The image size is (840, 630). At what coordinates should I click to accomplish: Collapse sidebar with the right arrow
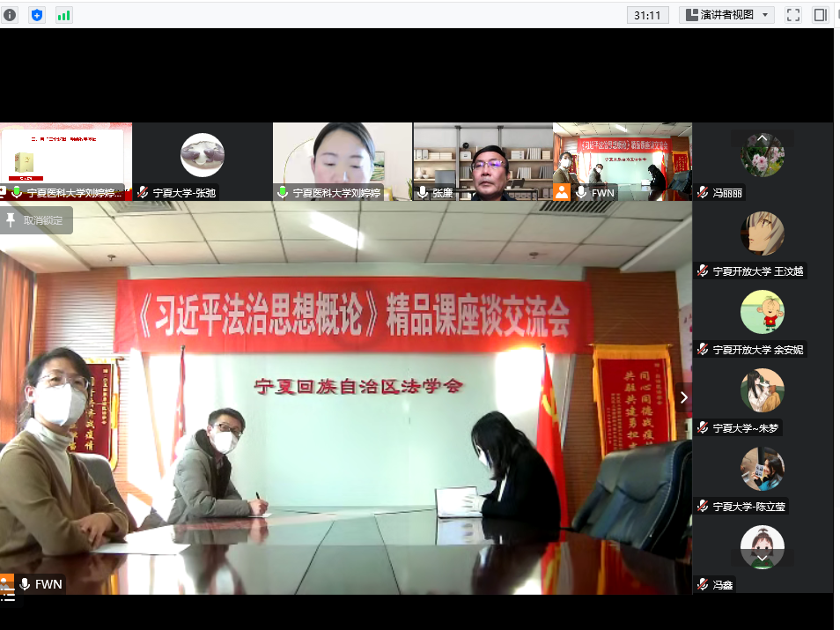point(683,397)
